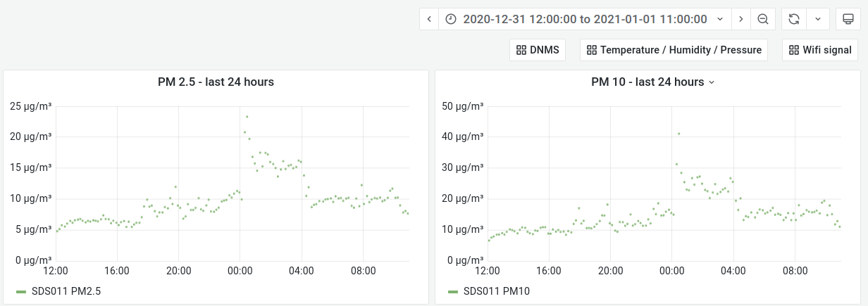The image size is (868, 306).
Task: Toggle SDS011 PM10 series visibility
Action: coord(497,291)
